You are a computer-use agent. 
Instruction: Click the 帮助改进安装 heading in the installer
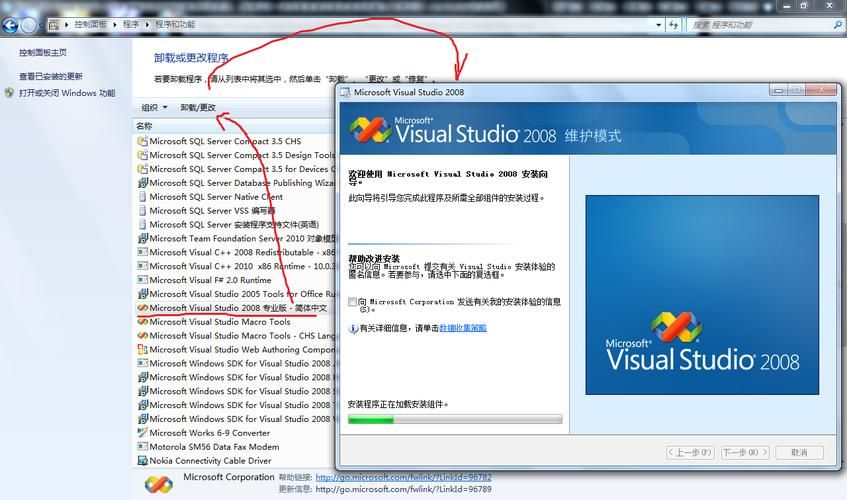(x=374, y=259)
